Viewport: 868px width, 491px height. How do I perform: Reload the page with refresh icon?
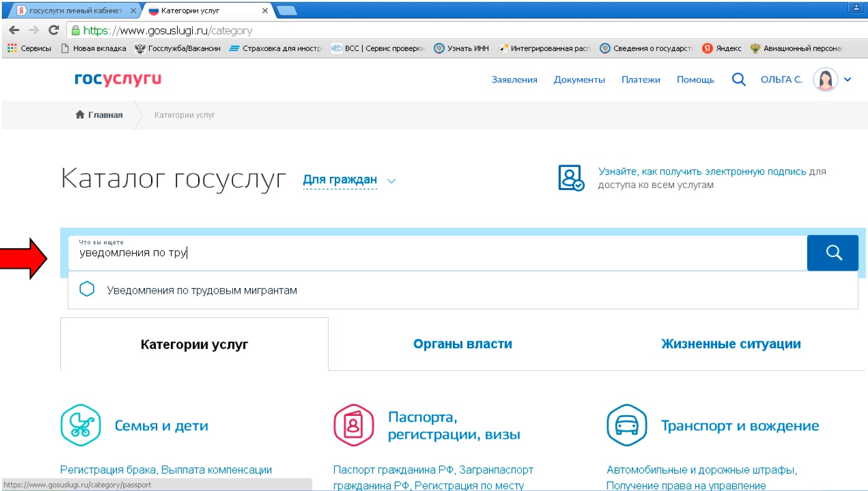pos(53,30)
